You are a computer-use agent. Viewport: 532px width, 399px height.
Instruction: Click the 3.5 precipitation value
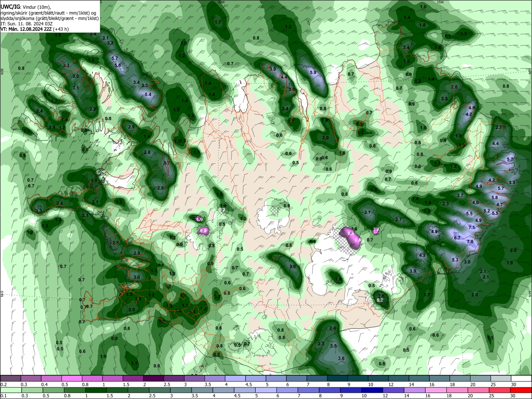(333, 346)
